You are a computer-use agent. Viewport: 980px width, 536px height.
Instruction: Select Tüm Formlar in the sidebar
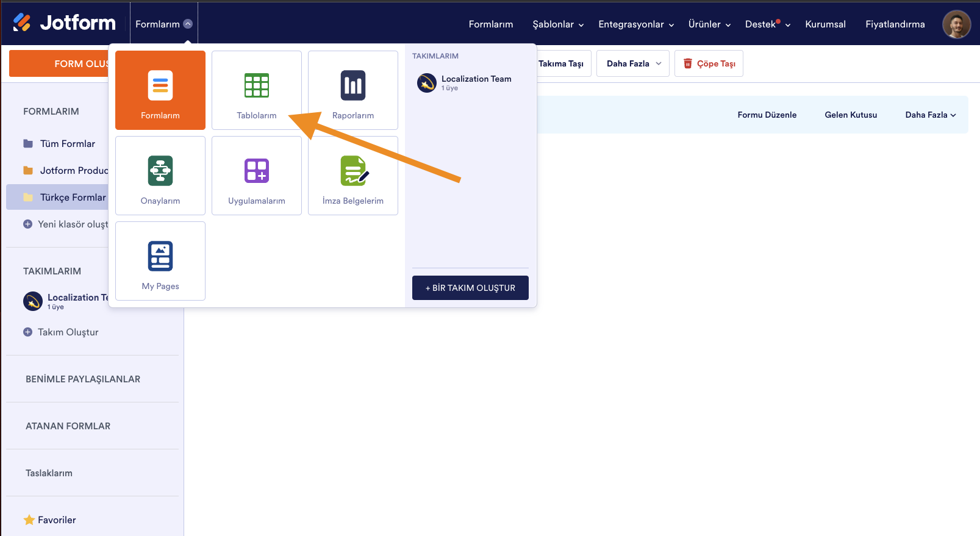point(68,143)
